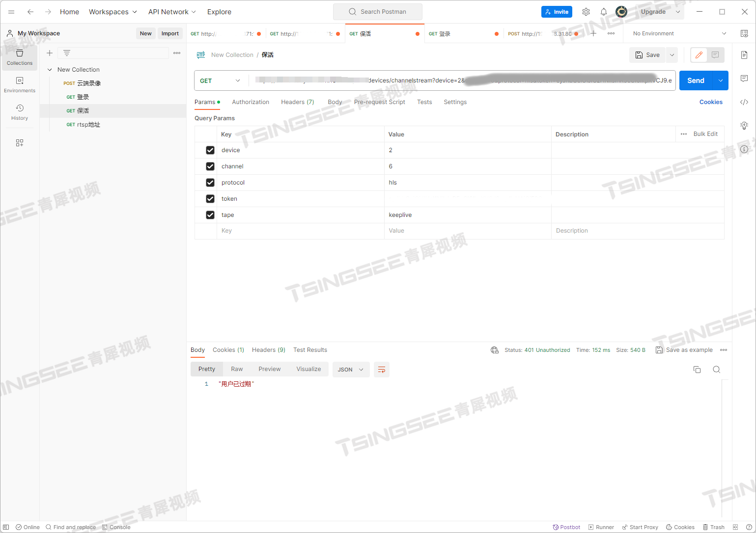Open the Console in status bar
This screenshot has width=756, height=533.
[x=116, y=527]
